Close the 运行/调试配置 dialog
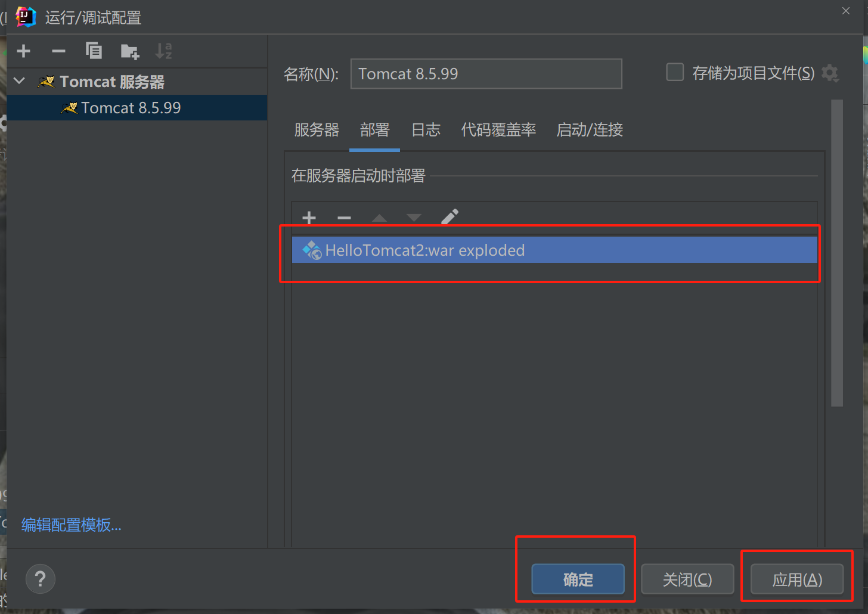 point(845,11)
